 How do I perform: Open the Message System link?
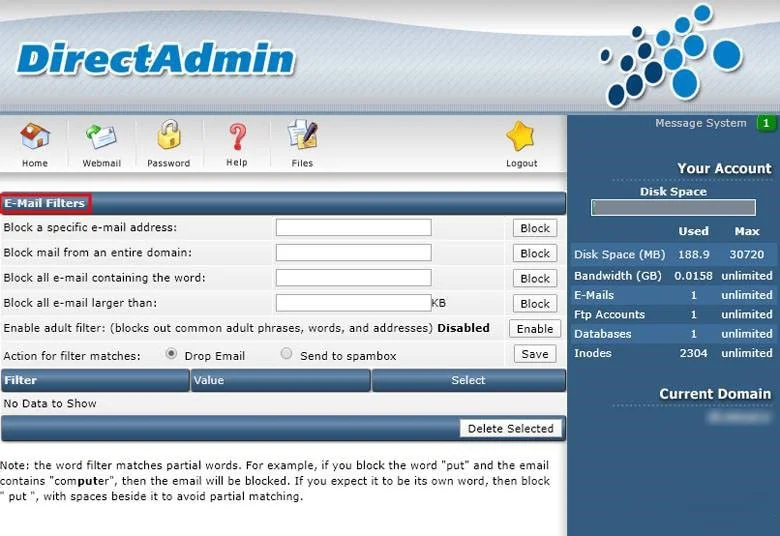pos(700,123)
